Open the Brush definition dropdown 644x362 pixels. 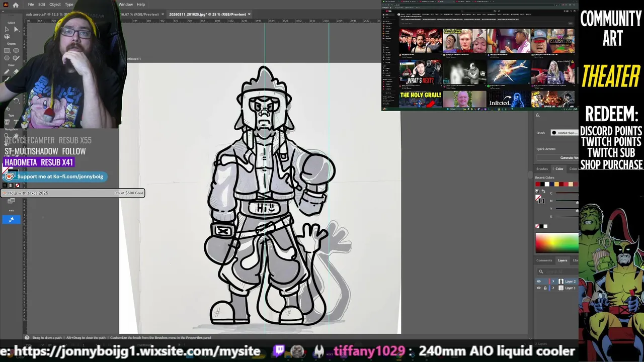click(x=565, y=133)
